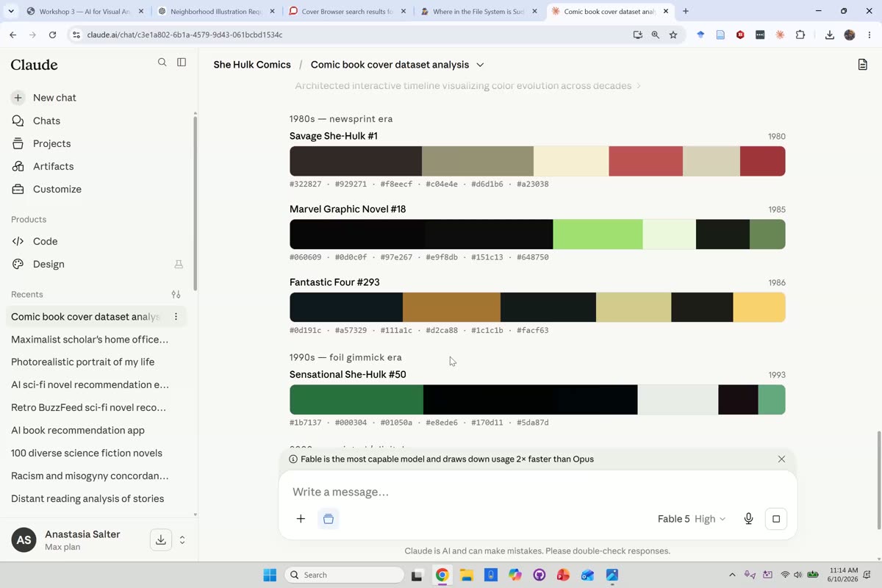Open chat 'Distant reading analysis of stories'
The image size is (882, 588).
tap(87, 498)
